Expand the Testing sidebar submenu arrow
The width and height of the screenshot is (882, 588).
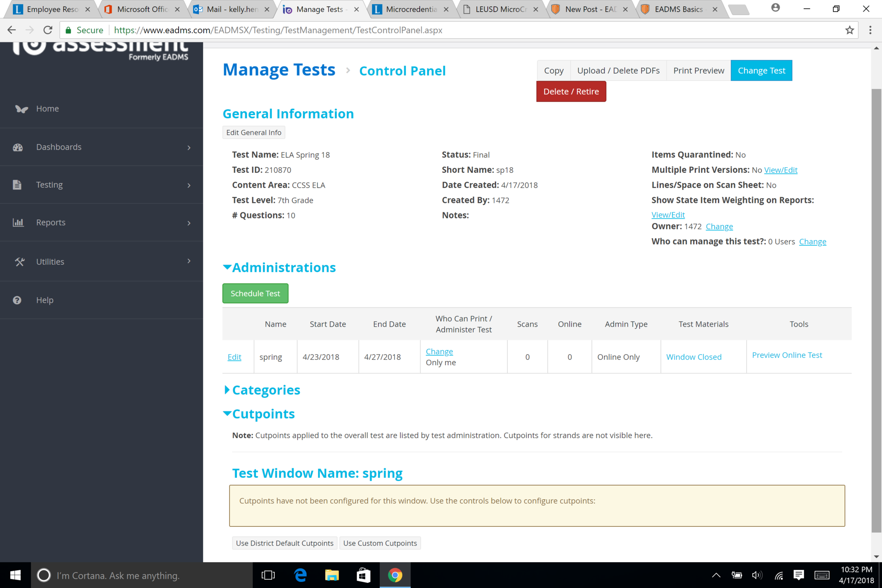189,185
